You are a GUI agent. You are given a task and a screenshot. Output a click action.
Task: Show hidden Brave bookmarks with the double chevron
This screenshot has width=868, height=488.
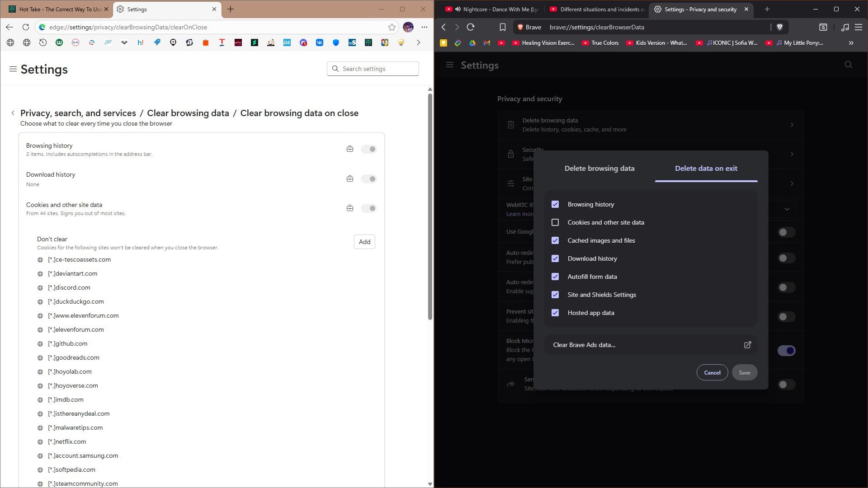[x=851, y=43]
